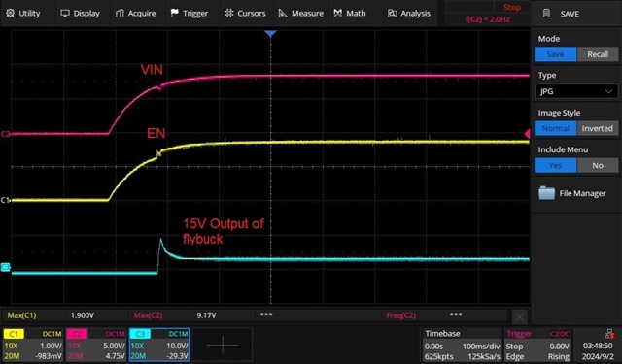The image size is (622, 364).
Task: Open the C3 channel settings box
Action: (x=159, y=345)
